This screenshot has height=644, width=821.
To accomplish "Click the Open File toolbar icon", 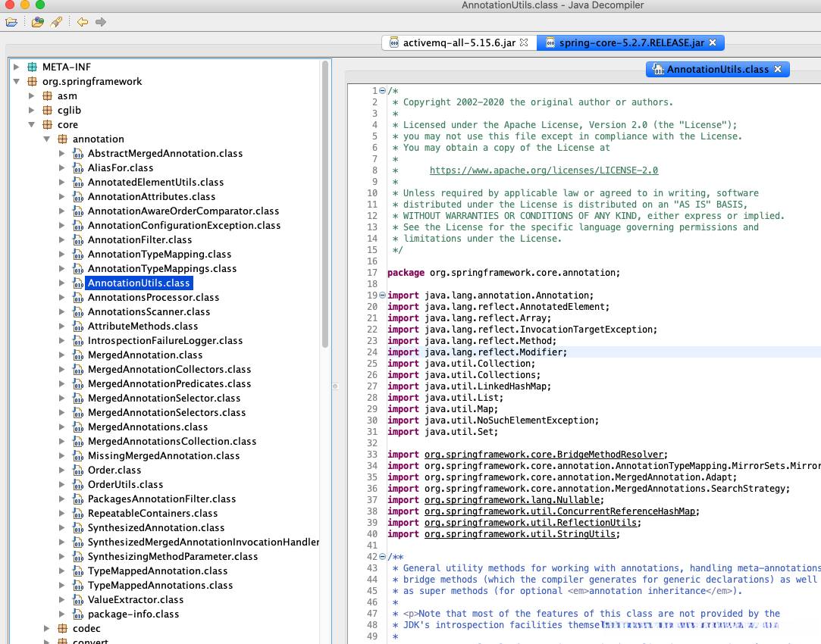I will coord(11,22).
